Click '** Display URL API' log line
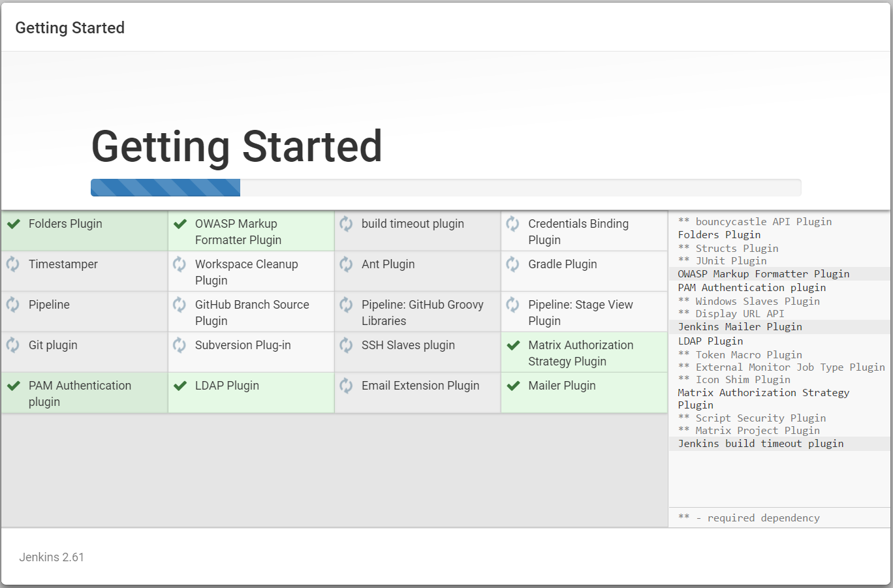The image size is (893, 588). 731,313
